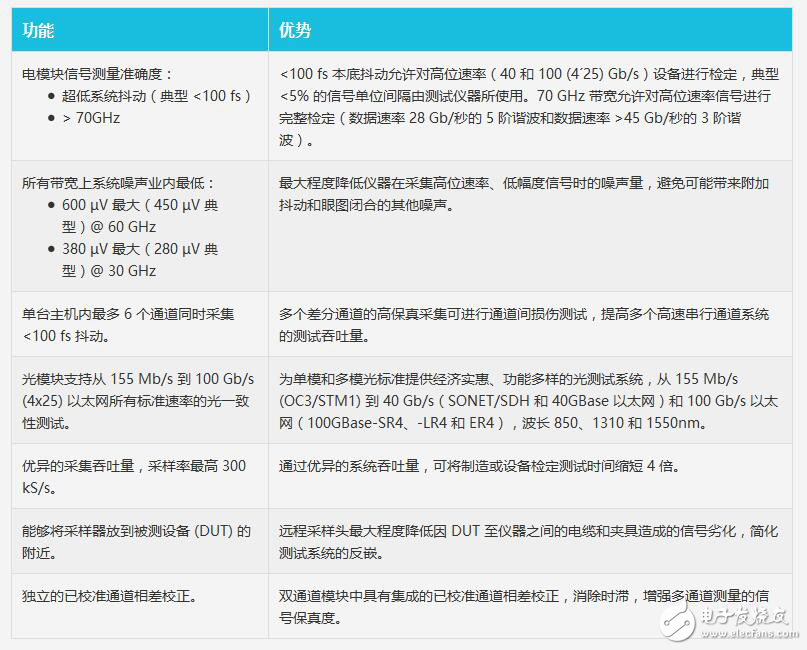
Task: Click the 多个差分通道的高保真采集 advantage text
Action: coord(524,325)
